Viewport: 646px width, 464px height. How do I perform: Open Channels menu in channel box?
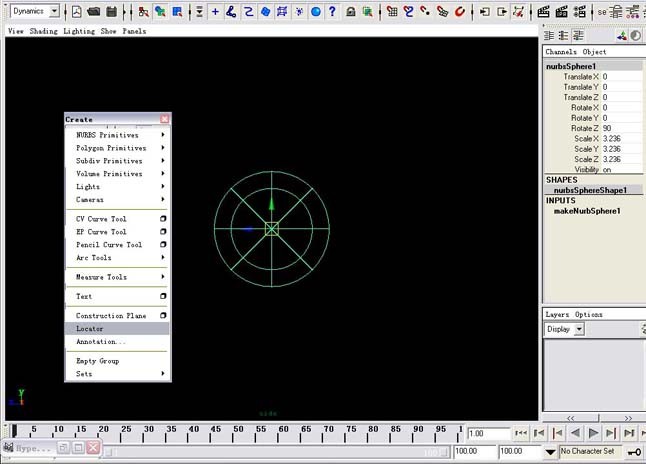tap(561, 52)
